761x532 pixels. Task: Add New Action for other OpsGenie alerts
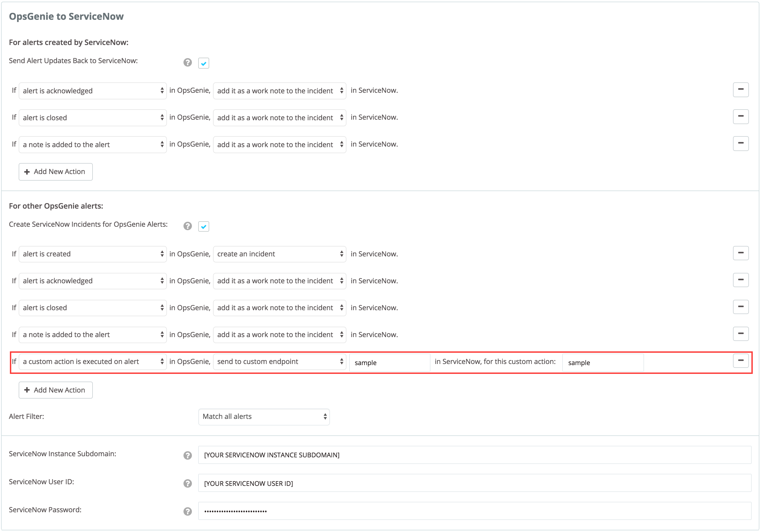[x=56, y=390]
